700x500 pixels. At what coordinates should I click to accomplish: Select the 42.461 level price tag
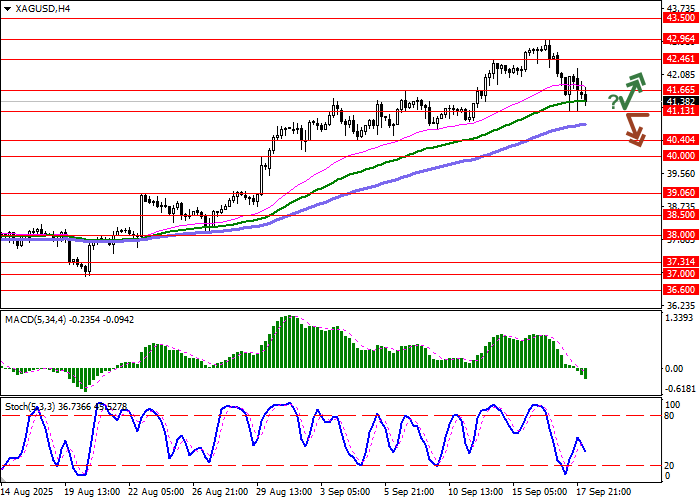pyautogui.click(x=680, y=59)
